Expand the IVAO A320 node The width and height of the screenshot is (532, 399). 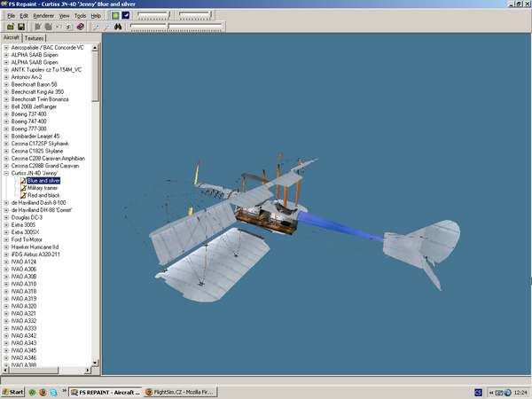coord(6,306)
